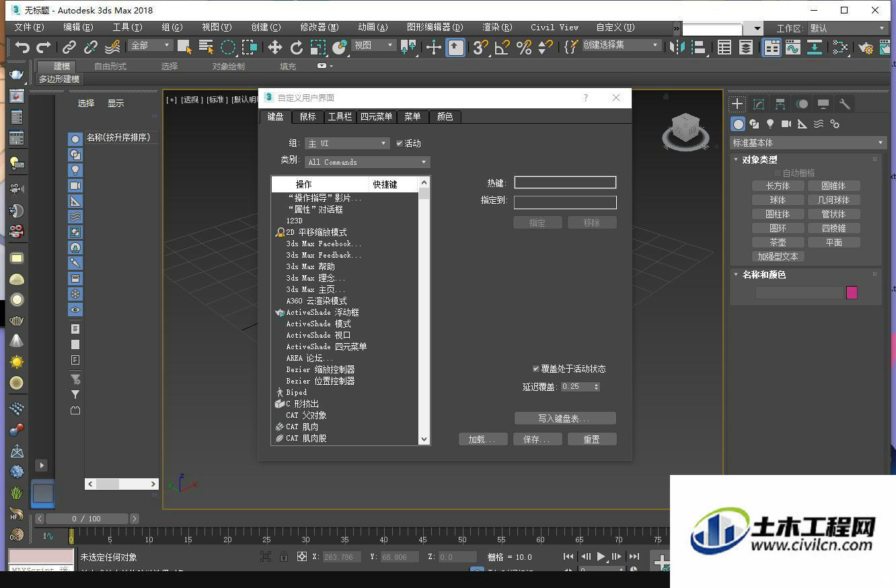Viewport: 896px width, 588px height.
Task: Toggle the Spinner Snap icon
Action: [545, 47]
